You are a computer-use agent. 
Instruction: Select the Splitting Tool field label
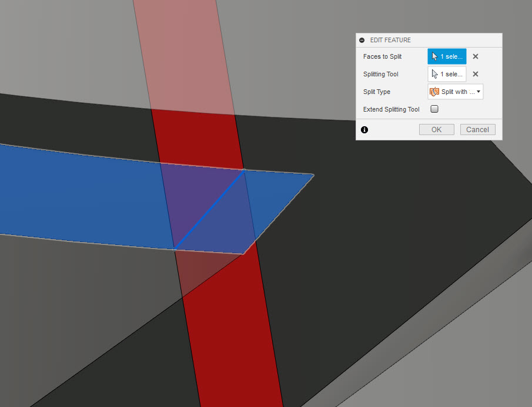(382, 74)
